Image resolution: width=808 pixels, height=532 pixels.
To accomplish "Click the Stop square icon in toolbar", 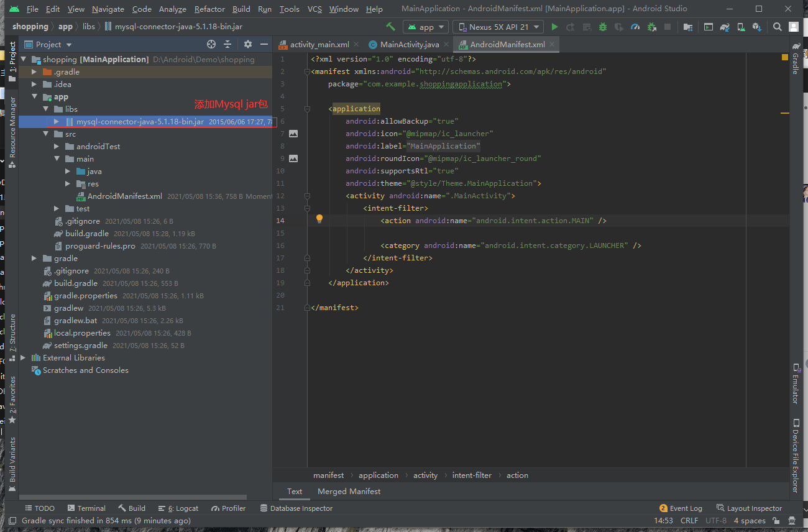I will click(667, 27).
